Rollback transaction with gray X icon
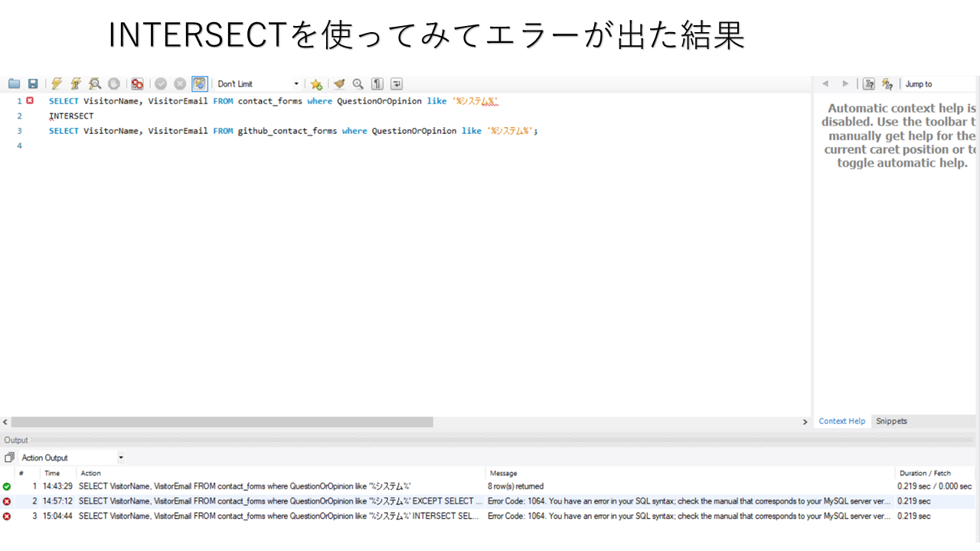The height and width of the screenshot is (551, 980). click(180, 83)
